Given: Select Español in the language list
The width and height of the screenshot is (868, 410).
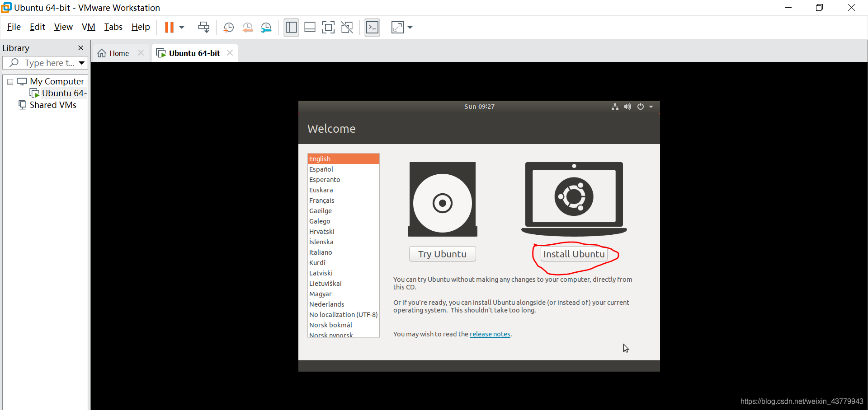Looking at the screenshot, I should (x=343, y=169).
